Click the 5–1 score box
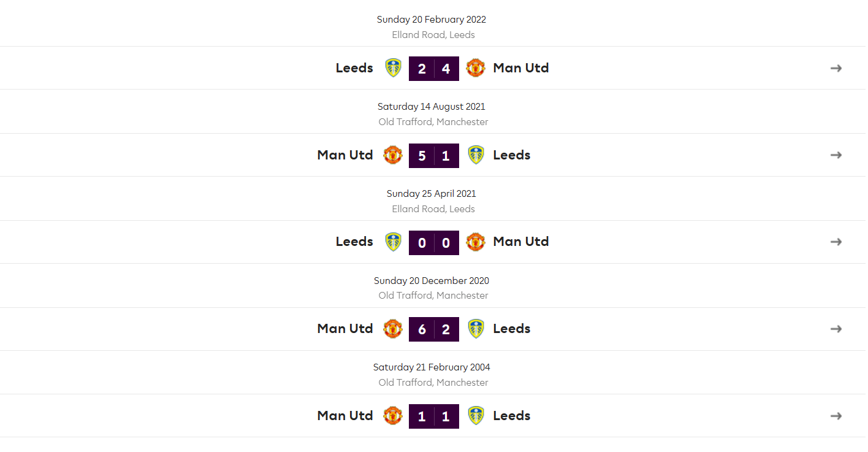Image resolution: width=868 pixels, height=452 pixels. 434,156
